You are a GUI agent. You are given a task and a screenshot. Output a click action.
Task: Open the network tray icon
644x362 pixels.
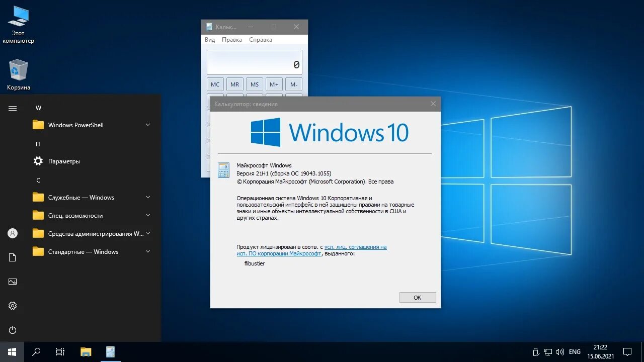point(548,352)
